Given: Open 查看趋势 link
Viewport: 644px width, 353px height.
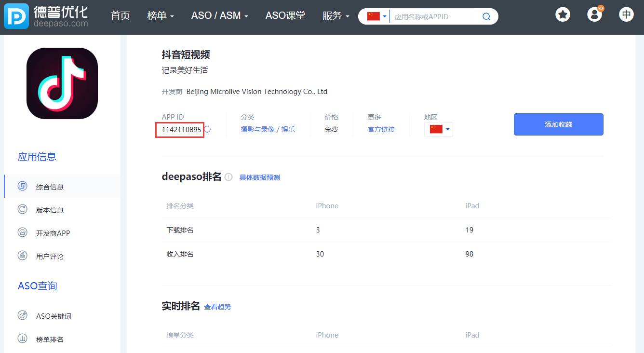Looking at the screenshot, I should [x=217, y=307].
